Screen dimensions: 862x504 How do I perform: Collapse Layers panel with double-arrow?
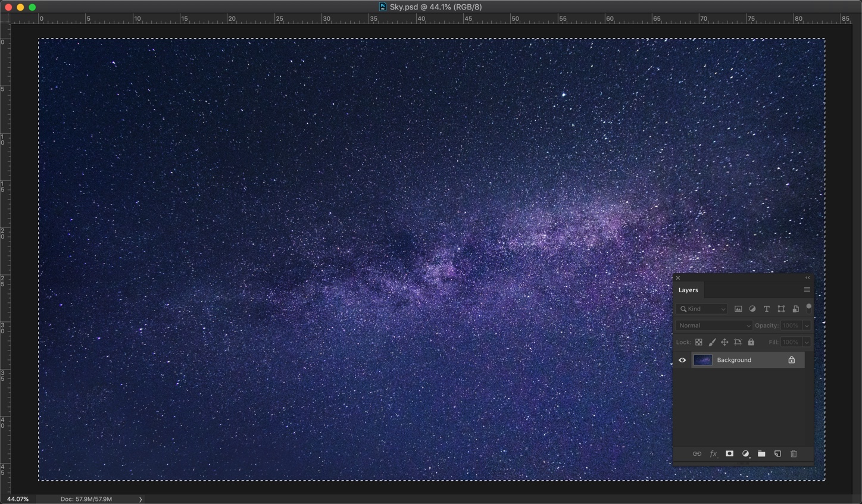(807, 278)
